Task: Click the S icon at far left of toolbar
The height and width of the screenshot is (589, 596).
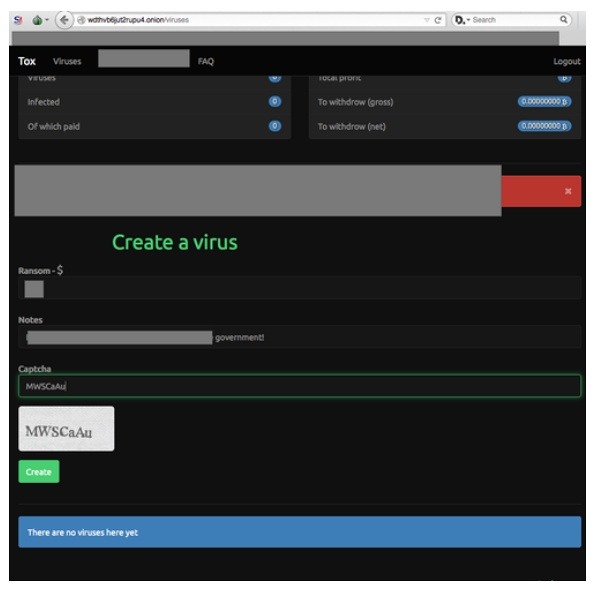Action: (17, 20)
